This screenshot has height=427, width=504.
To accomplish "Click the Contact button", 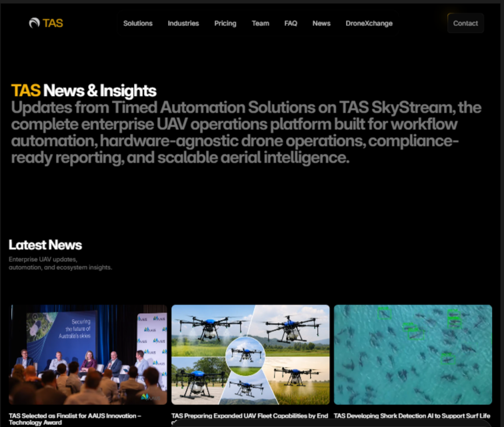I will tap(465, 23).
